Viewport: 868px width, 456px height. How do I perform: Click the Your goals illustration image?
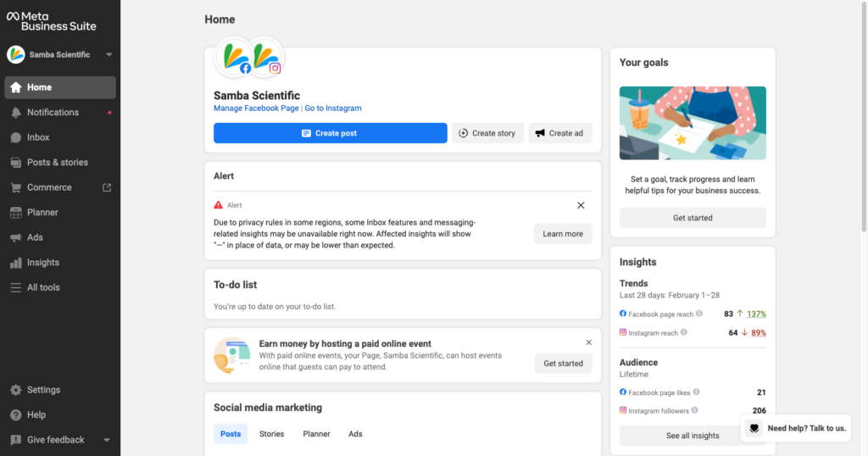point(693,123)
